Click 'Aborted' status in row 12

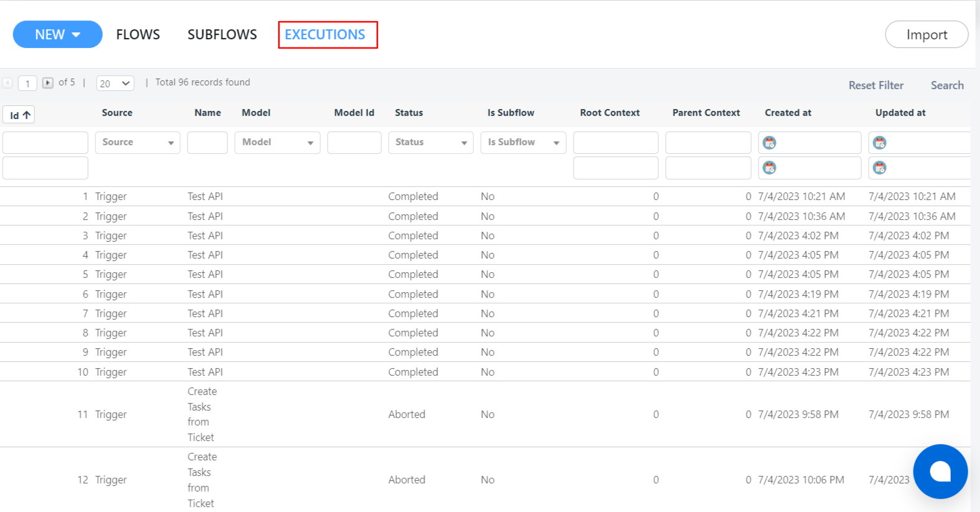click(x=407, y=480)
